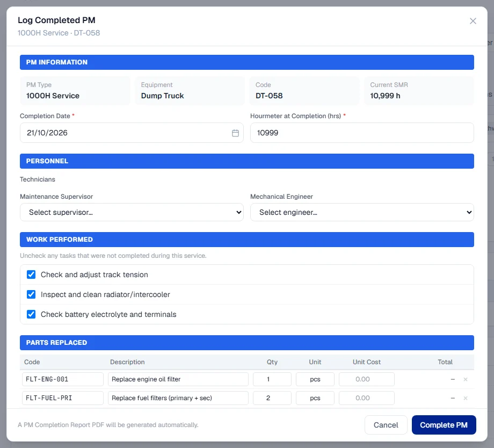Screen dimensions: 494x448
Task: Click the 'DT-058' code value
Action: click(269, 96)
